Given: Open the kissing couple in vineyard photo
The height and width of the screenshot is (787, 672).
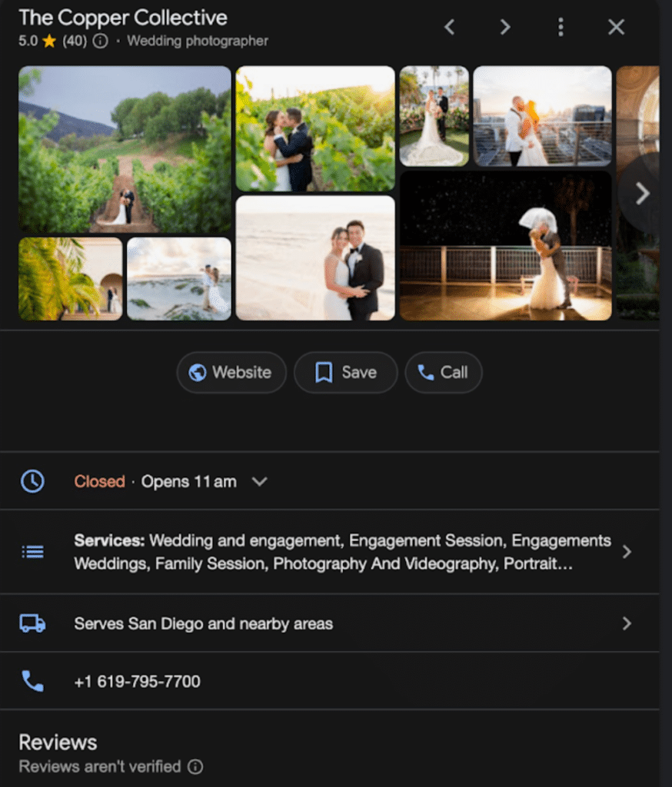Looking at the screenshot, I should (x=315, y=128).
